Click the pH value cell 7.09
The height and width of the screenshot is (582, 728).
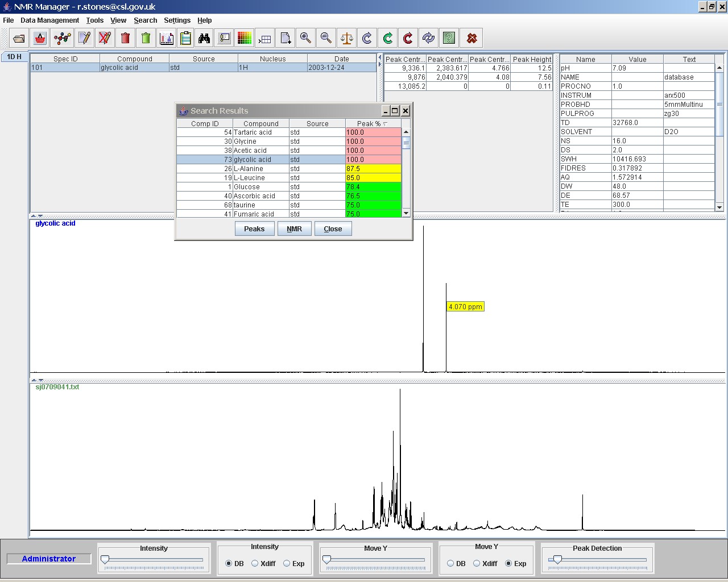pos(637,68)
